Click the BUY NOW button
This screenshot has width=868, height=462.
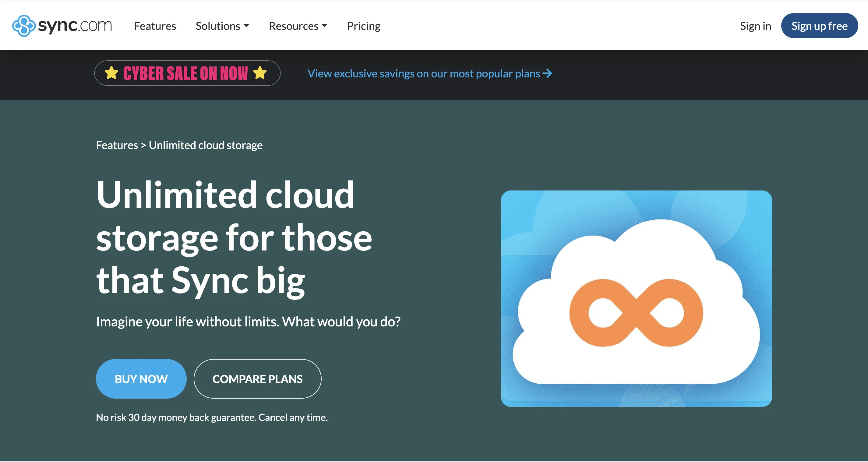tap(141, 378)
